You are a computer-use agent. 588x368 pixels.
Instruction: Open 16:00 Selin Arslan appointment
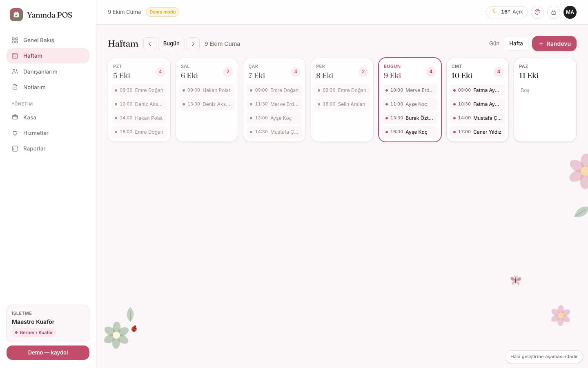coord(342,104)
